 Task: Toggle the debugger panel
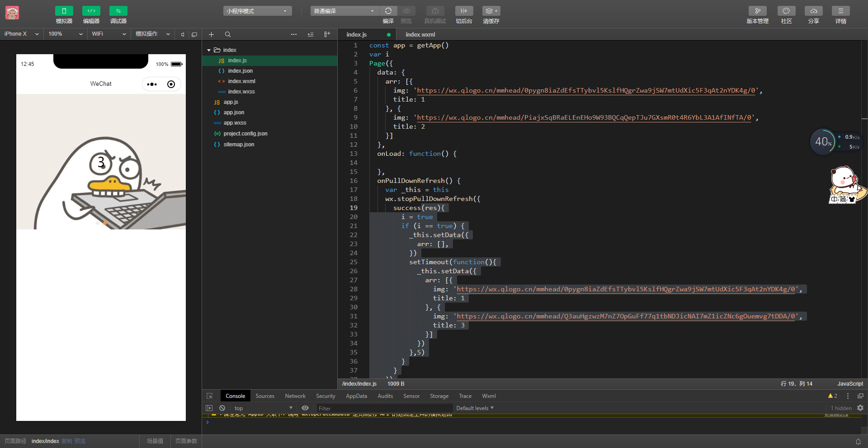(118, 11)
